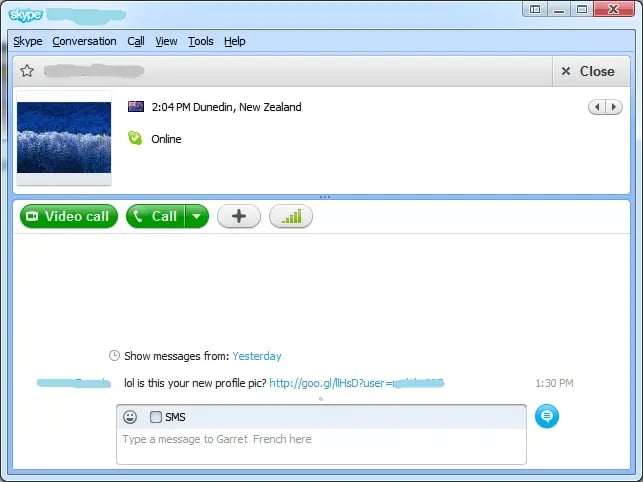Screen dimensions: 643x482
Task: Click the Skype logo in title bar
Action: pyautogui.click(x=25, y=13)
